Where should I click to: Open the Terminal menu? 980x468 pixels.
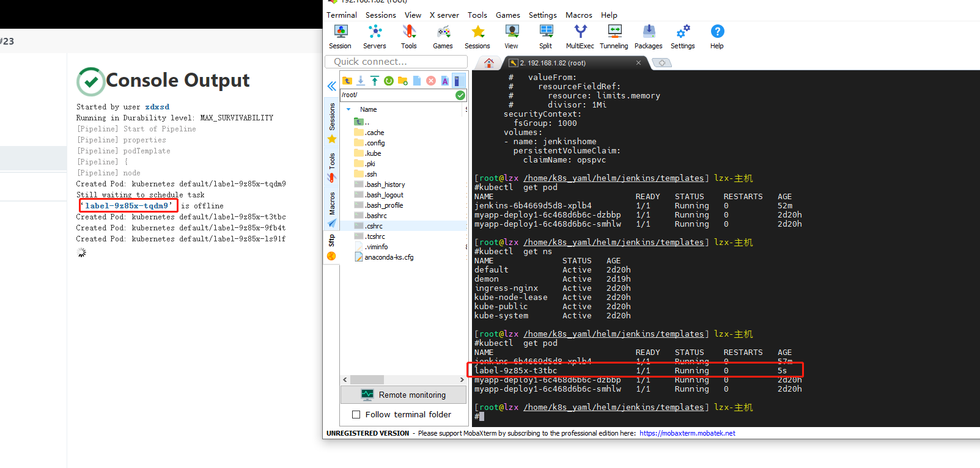pyautogui.click(x=342, y=15)
